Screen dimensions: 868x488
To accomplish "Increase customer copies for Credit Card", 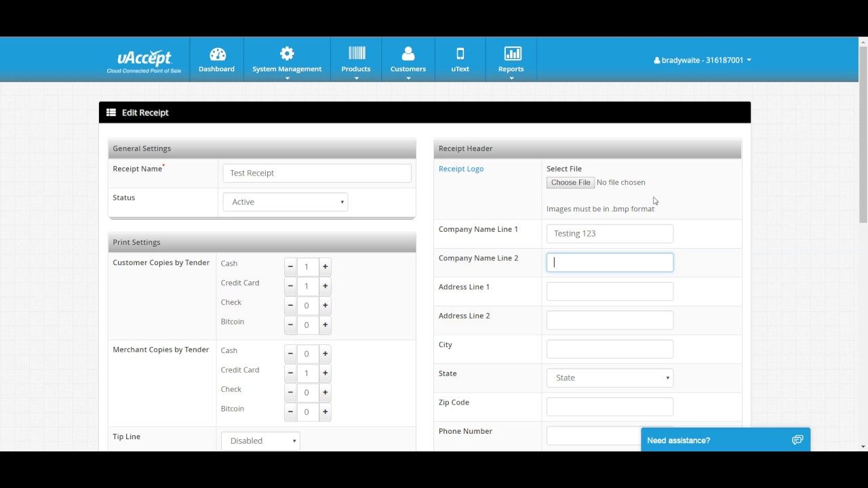I will pos(325,286).
